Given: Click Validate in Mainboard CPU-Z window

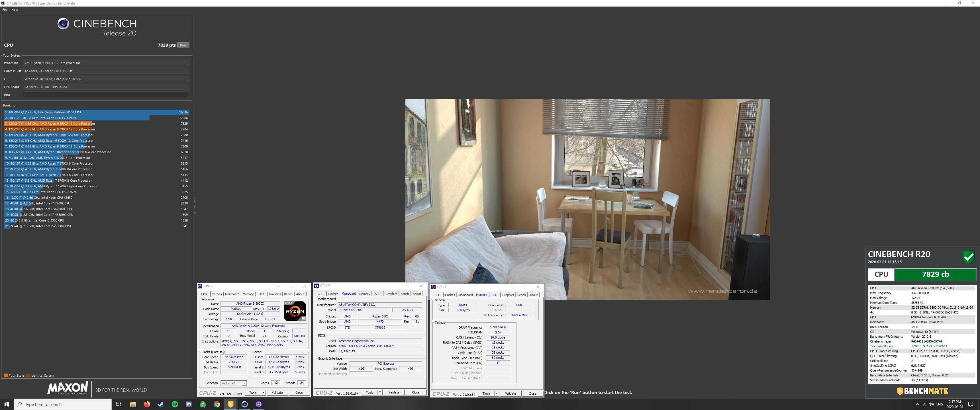Looking at the screenshot, I should tap(394, 393).
